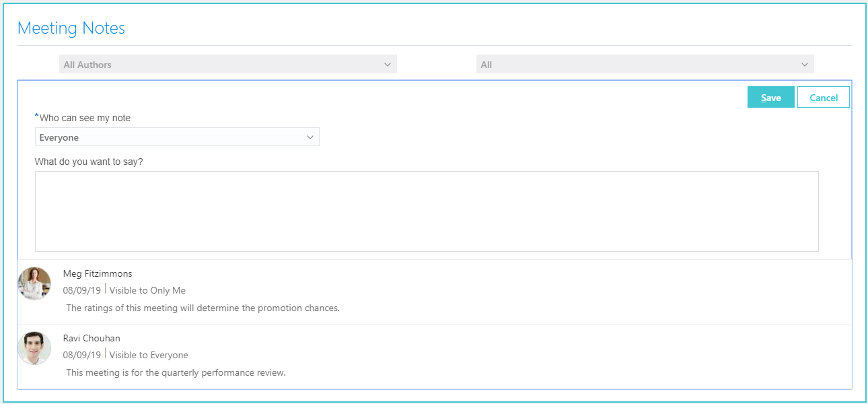Screen dimensions: 868x404
Task: Click the quarterly performance review note
Action: pyautogui.click(x=176, y=373)
